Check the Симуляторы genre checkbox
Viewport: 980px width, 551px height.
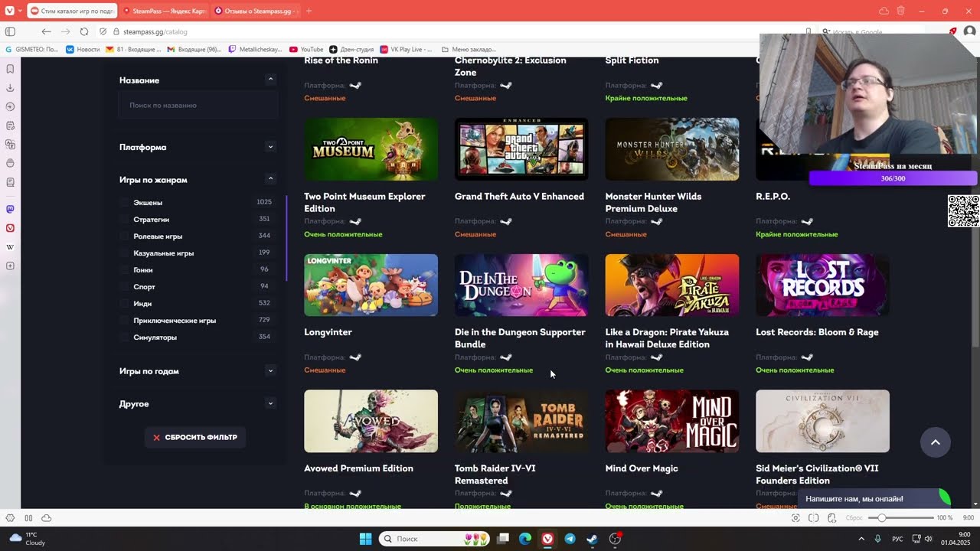pos(124,337)
